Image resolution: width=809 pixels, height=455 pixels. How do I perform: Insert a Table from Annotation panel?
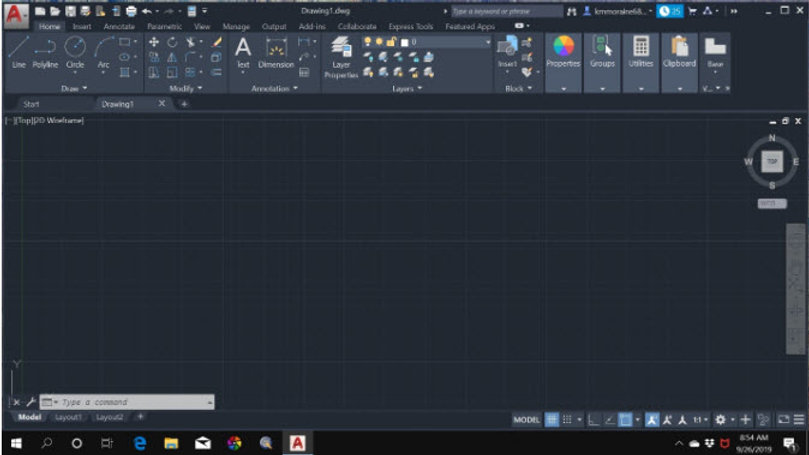pos(304,72)
